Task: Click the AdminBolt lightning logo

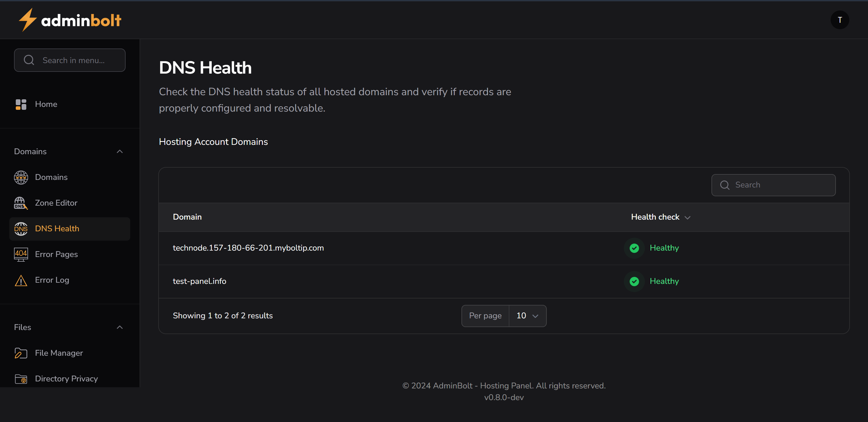Action: (x=28, y=20)
